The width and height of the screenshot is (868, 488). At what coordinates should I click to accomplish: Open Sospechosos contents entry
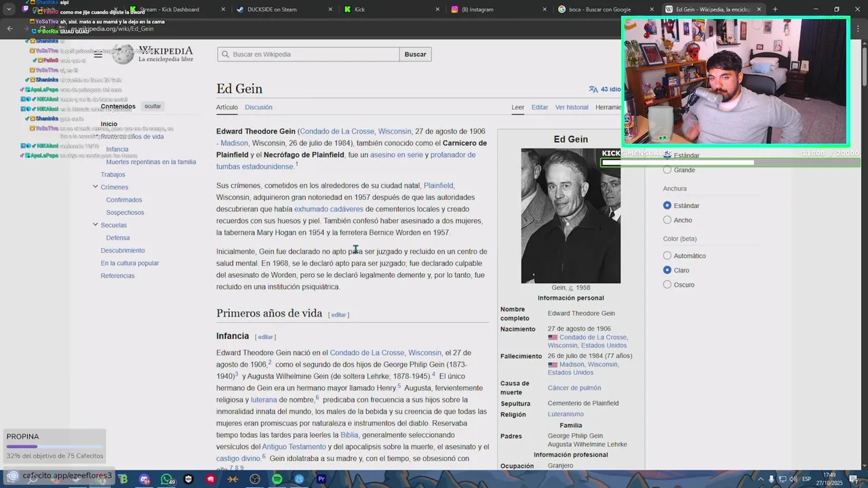(x=125, y=212)
